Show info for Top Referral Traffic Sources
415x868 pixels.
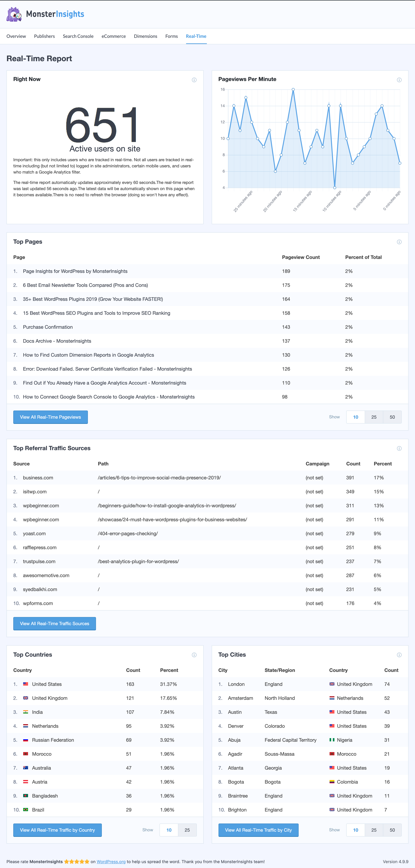coord(399,449)
